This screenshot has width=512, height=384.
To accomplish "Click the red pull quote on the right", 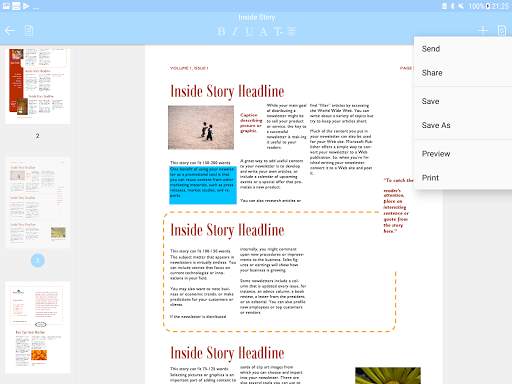I will 398,205.
